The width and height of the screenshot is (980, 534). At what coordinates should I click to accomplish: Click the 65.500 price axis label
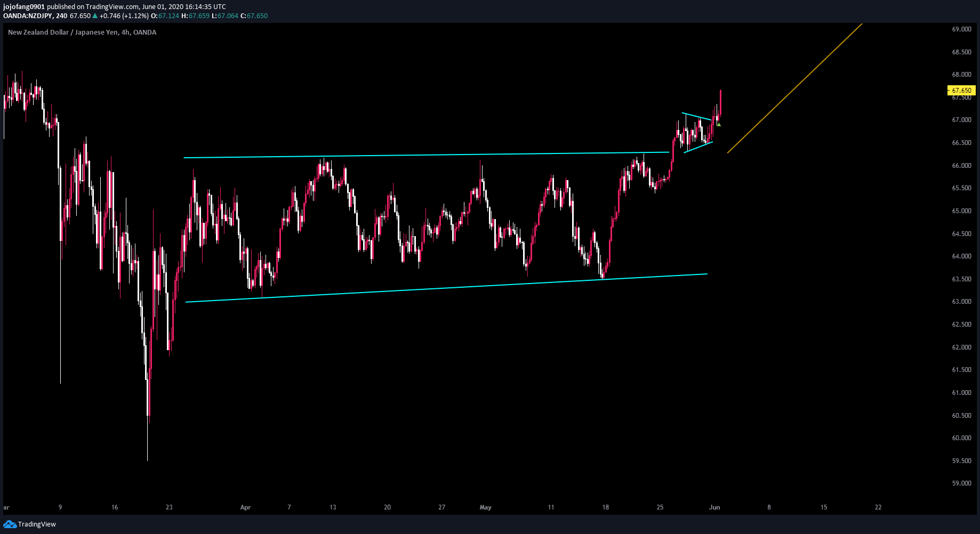[961, 188]
